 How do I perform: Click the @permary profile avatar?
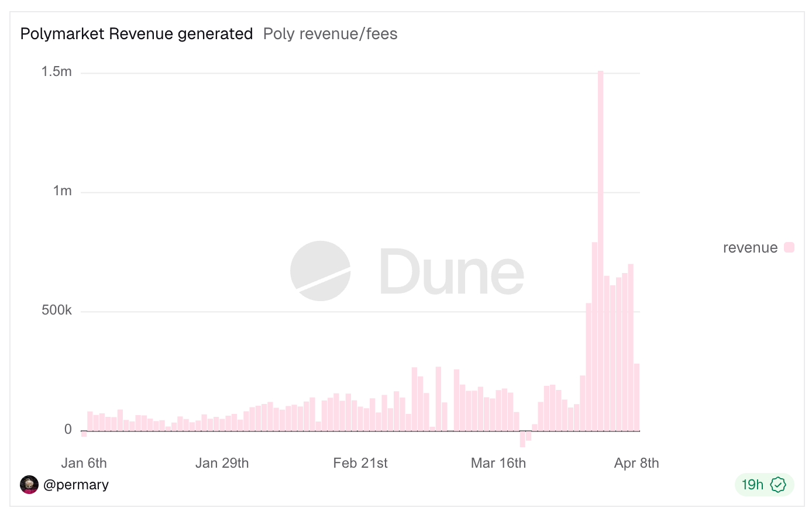click(29, 485)
